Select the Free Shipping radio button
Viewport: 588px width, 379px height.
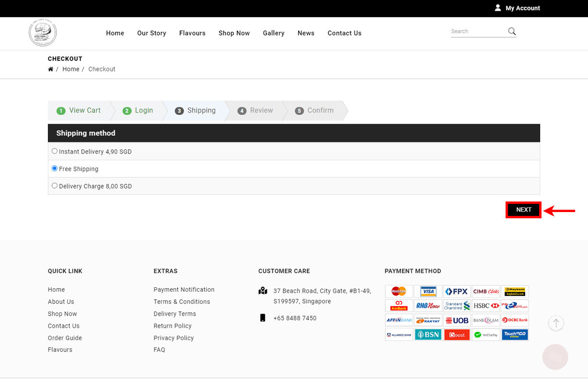point(55,168)
